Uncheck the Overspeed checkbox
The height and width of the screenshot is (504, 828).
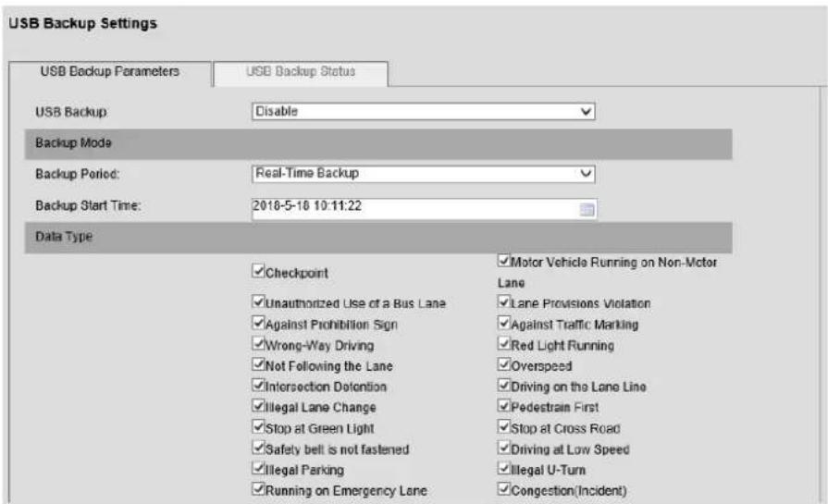coord(504,364)
